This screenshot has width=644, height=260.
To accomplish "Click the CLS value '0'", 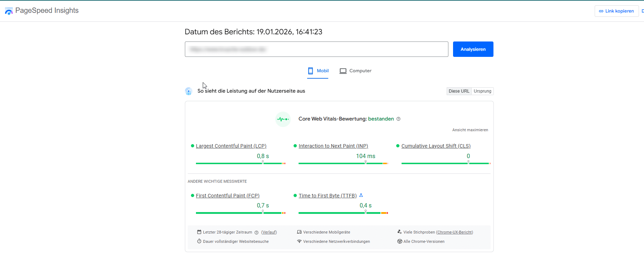I will (x=468, y=156).
